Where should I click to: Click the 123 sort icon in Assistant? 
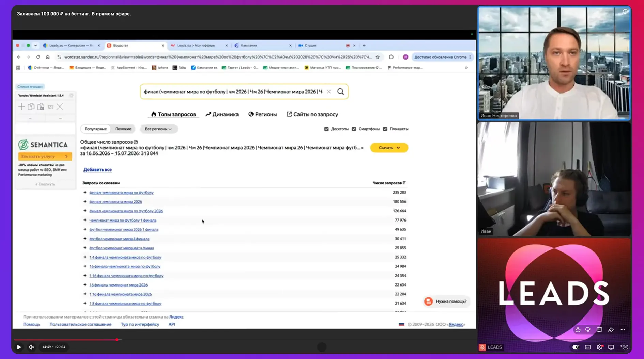click(x=50, y=107)
